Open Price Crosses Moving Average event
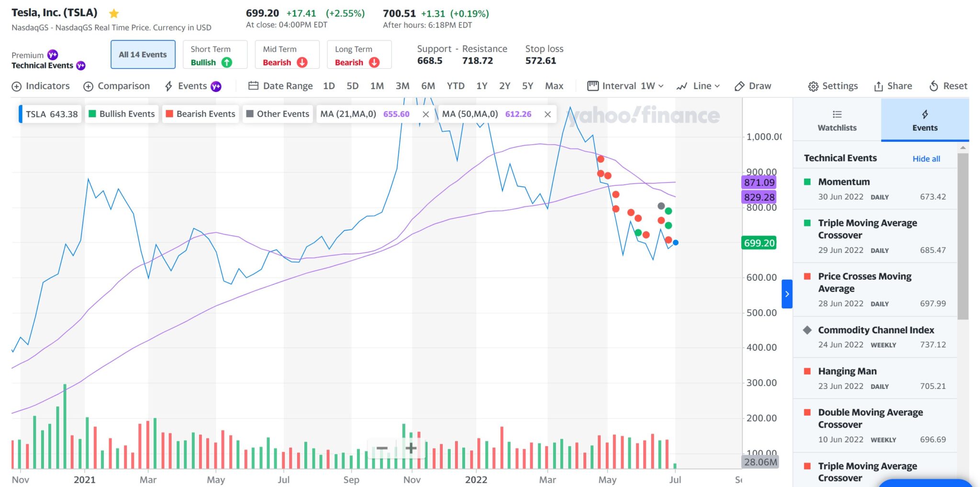The image size is (980, 487). coord(875,289)
